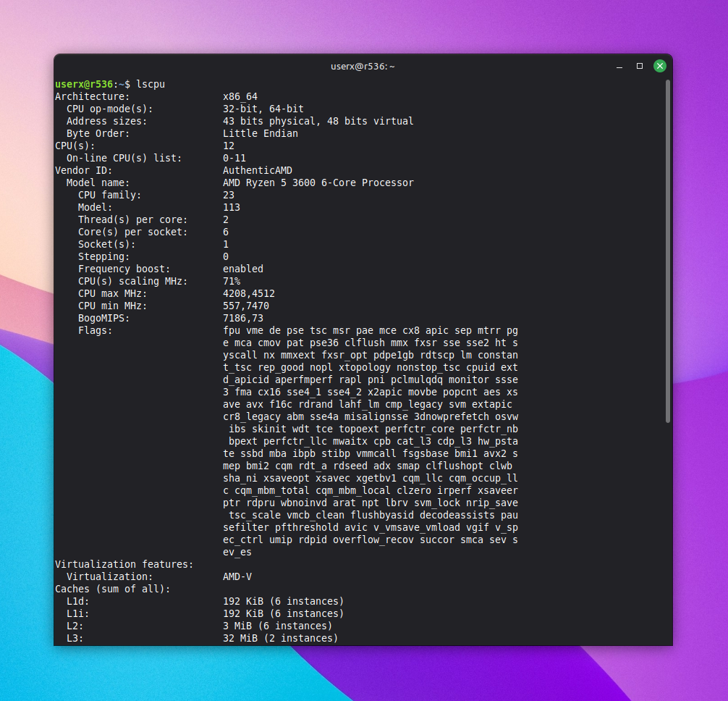Click the 'x86_64' architecture value
Image resolution: width=728 pixels, height=701 pixels.
(240, 96)
